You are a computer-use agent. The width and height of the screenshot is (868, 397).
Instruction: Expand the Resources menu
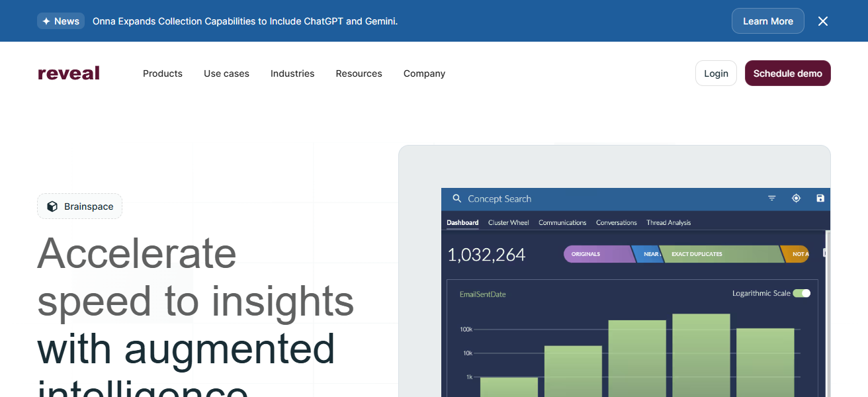click(x=359, y=73)
